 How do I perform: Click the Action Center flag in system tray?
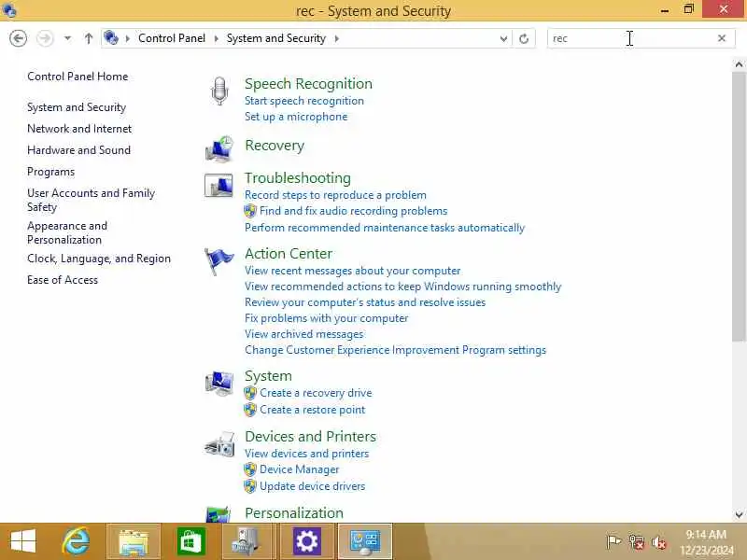tap(613, 541)
